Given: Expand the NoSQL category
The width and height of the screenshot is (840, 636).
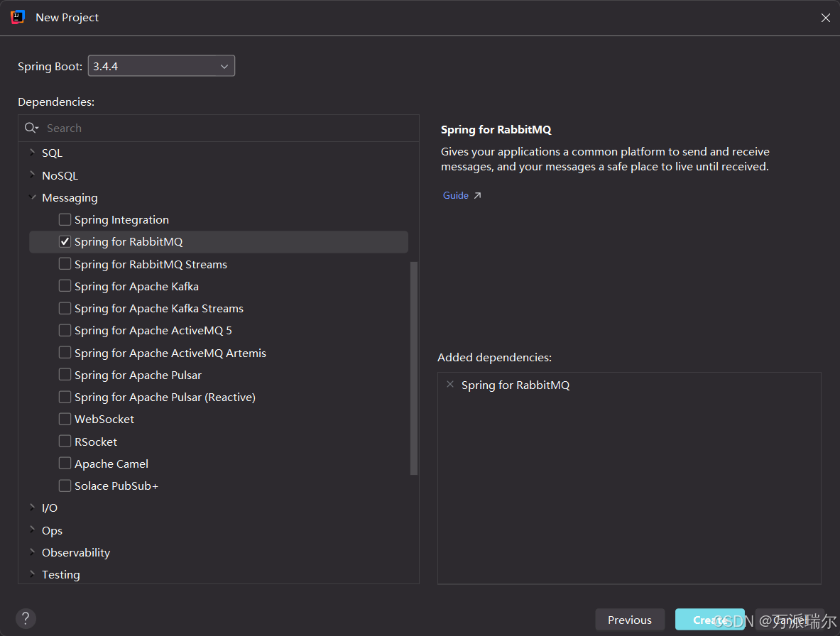Looking at the screenshot, I should [32, 175].
